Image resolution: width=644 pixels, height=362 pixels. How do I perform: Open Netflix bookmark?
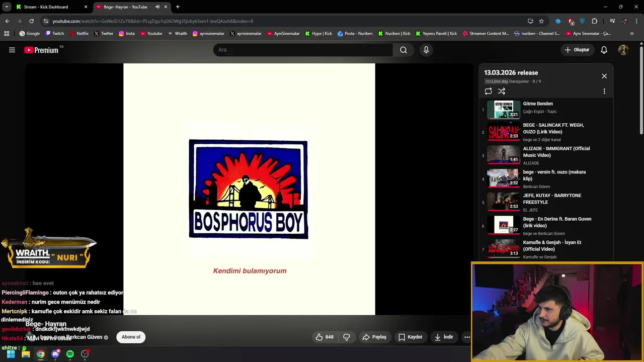pyautogui.click(x=78, y=34)
